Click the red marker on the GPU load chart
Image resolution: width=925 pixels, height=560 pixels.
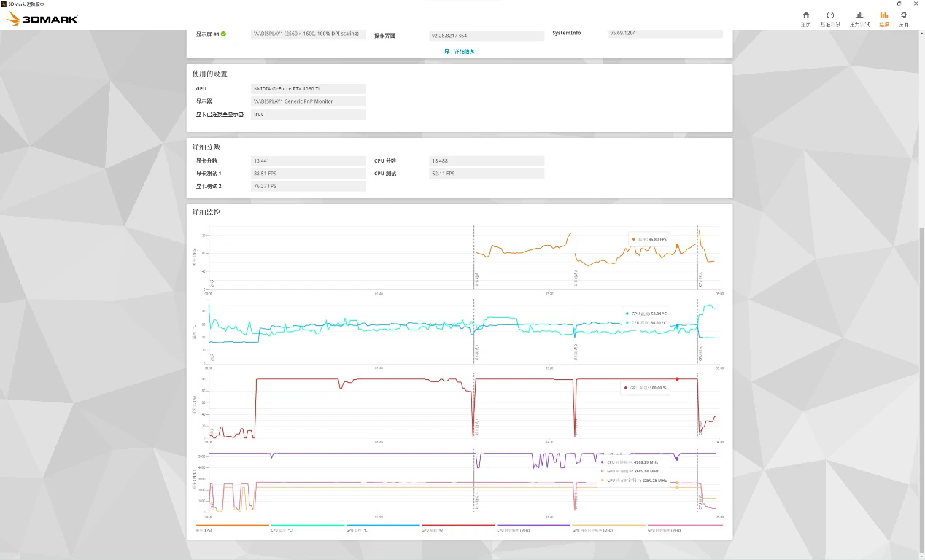677,379
